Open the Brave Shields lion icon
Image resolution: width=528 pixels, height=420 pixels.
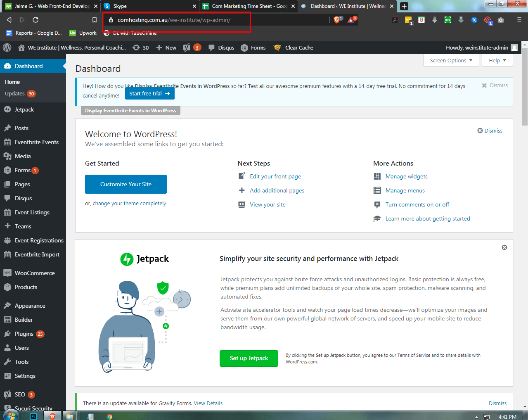click(x=337, y=19)
